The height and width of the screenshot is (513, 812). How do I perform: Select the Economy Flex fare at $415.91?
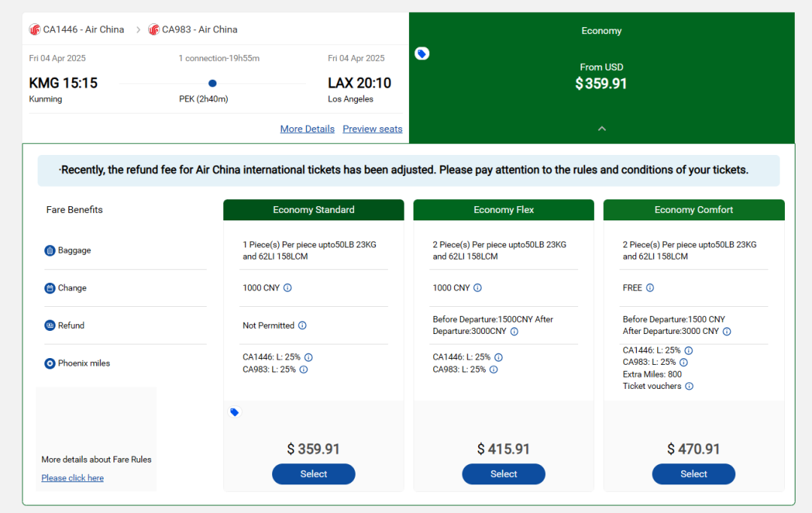tap(504, 474)
